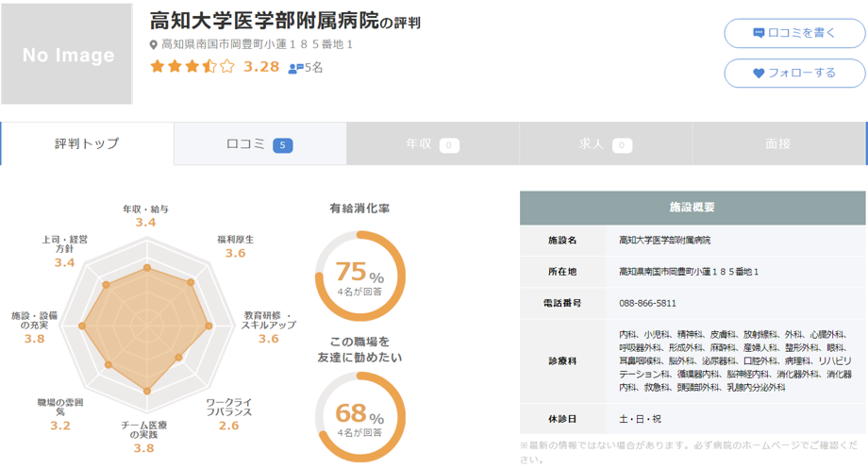Screen dimensions: 868x469
Task: Select the 求人 tab
Action: pos(606,144)
